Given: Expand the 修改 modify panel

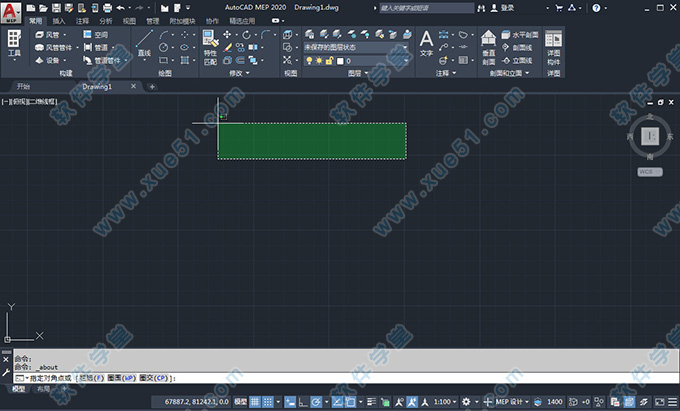Looking at the screenshot, I should pyautogui.click(x=239, y=73).
